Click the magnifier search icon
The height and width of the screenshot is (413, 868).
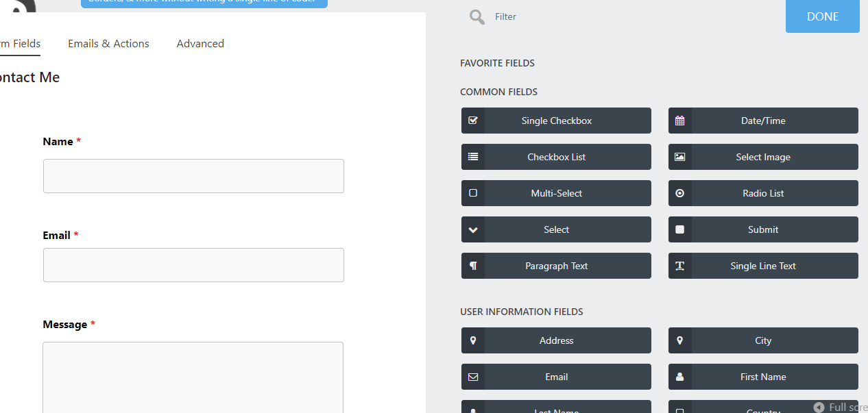pyautogui.click(x=477, y=16)
